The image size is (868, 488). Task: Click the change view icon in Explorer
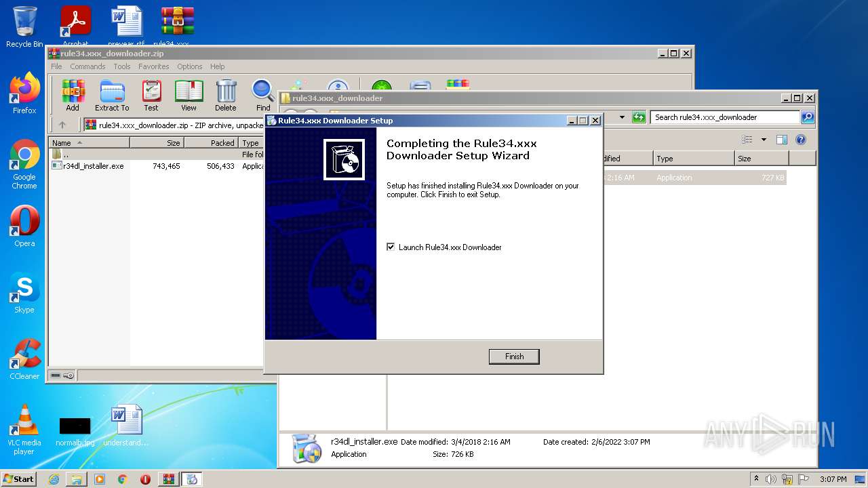coord(747,140)
